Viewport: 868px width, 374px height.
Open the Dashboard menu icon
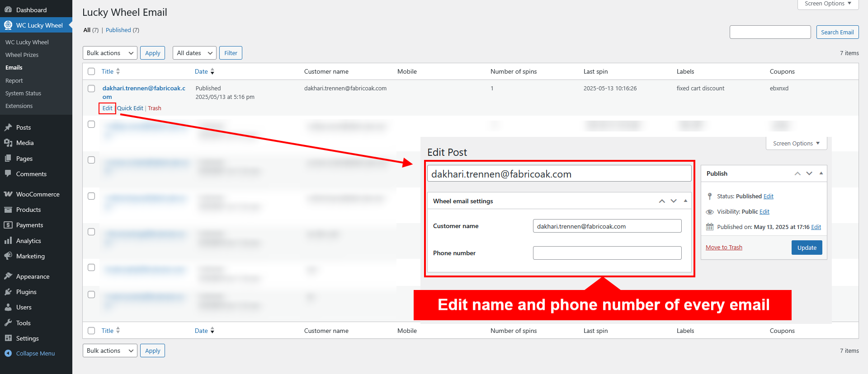8,9
